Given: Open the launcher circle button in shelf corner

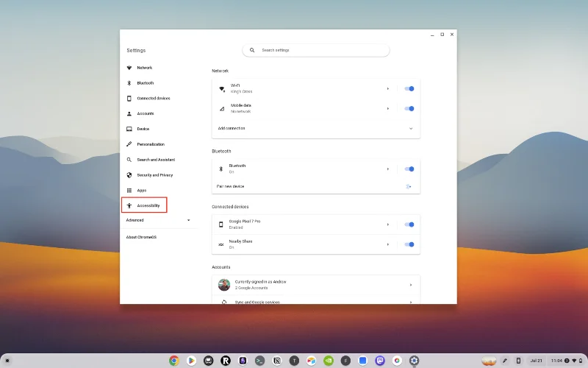Looking at the screenshot, I should click(7, 361).
